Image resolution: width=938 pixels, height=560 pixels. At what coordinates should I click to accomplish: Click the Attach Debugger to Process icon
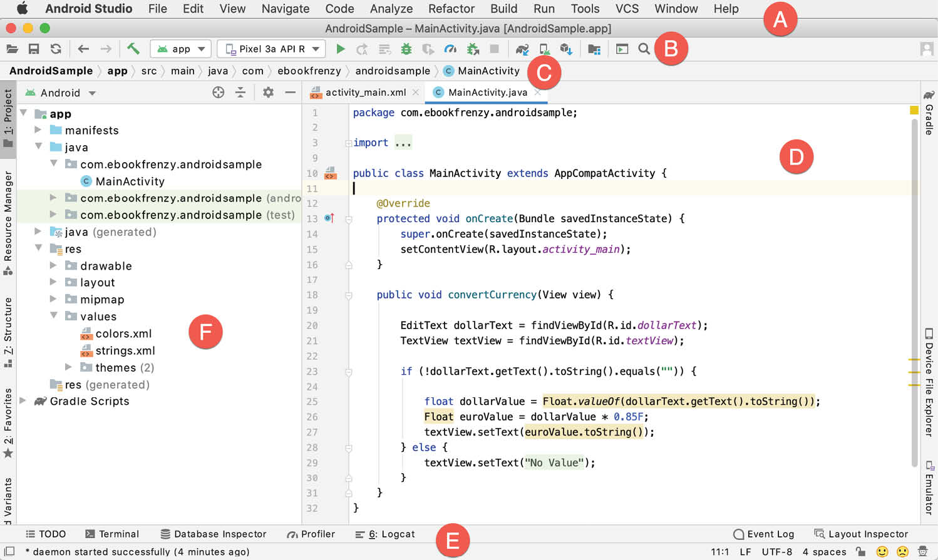point(473,49)
